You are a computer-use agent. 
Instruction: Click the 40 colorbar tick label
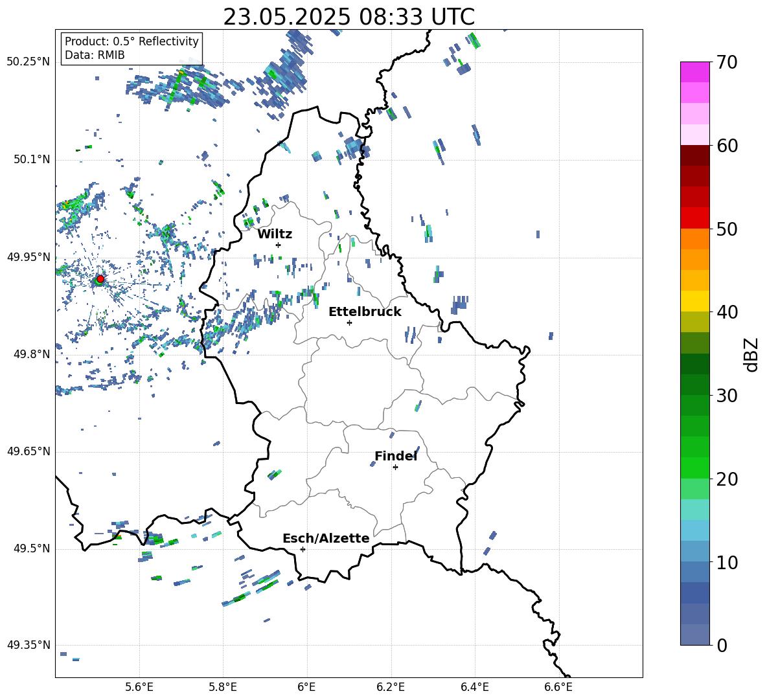point(727,312)
